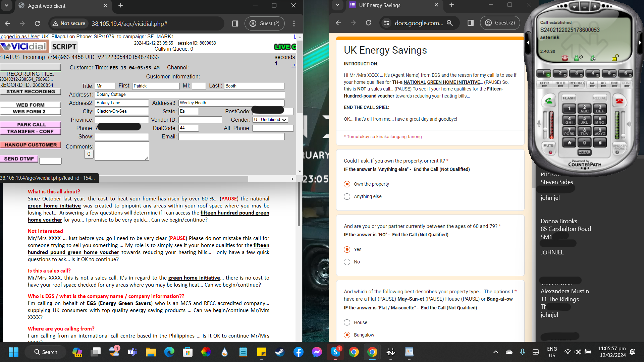Select the Anything else radio option
This screenshot has height=362, width=644.
(347, 196)
